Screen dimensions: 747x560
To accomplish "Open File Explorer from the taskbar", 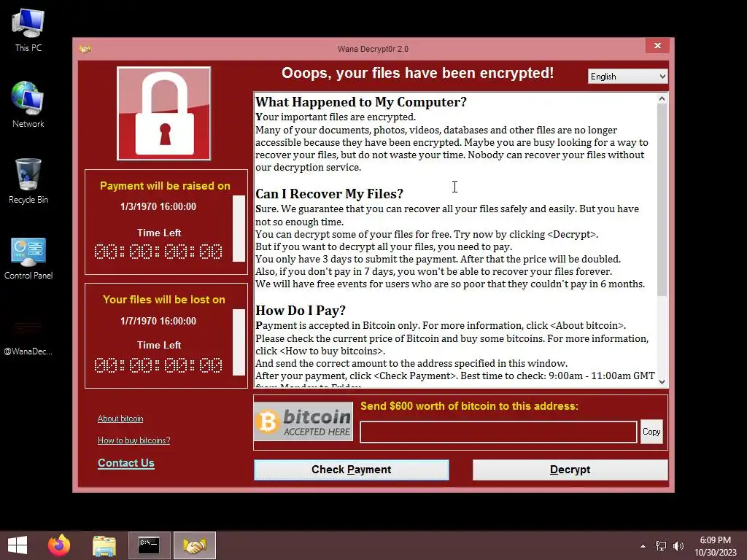I will click(x=104, y=545).
